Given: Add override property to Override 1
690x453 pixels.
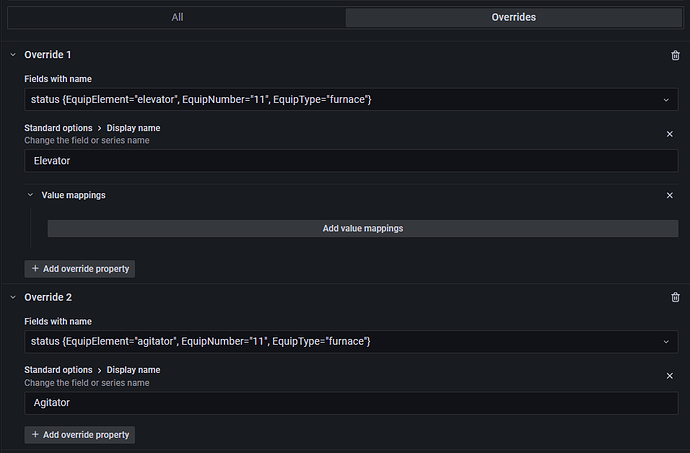Looking at the screenshot, I should [x=79, y=268].
